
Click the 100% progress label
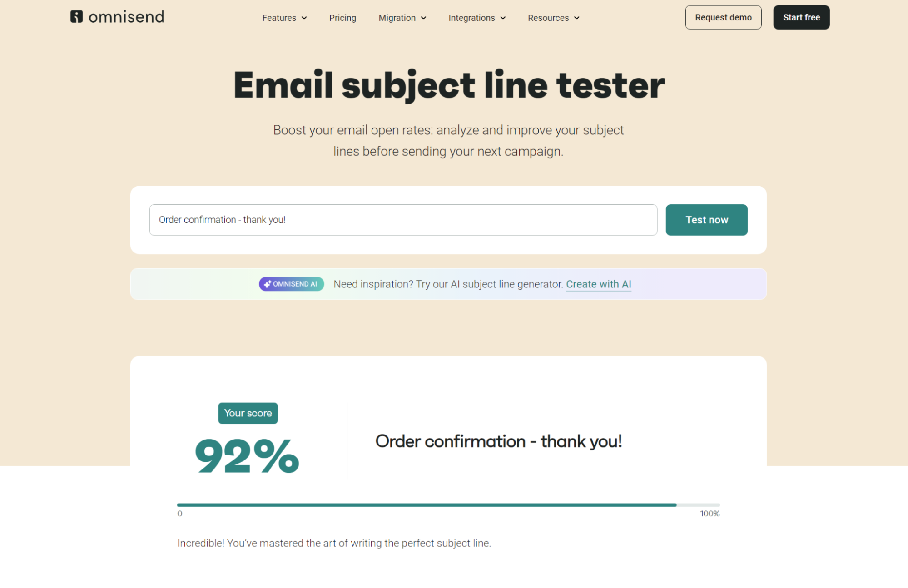709,513
